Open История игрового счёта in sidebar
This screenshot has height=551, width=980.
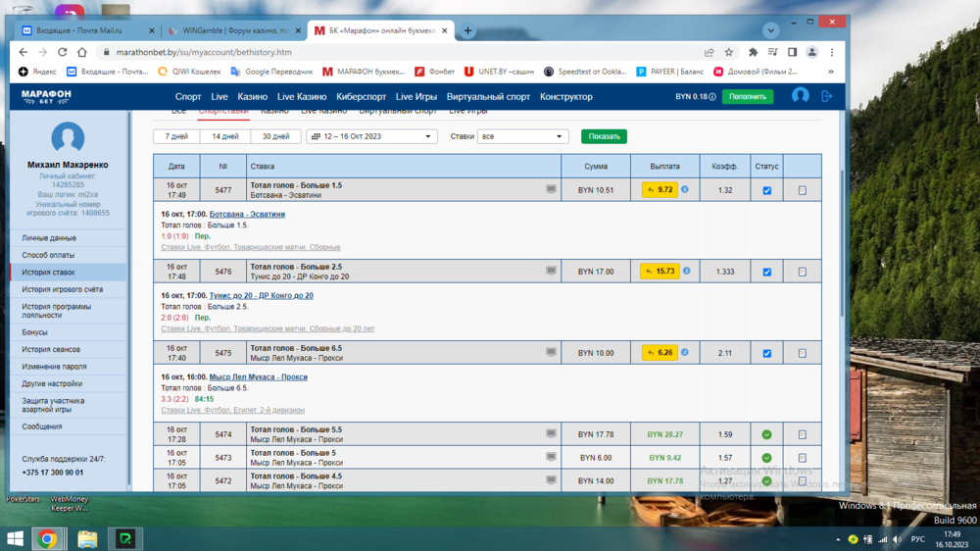coord(69,289)
